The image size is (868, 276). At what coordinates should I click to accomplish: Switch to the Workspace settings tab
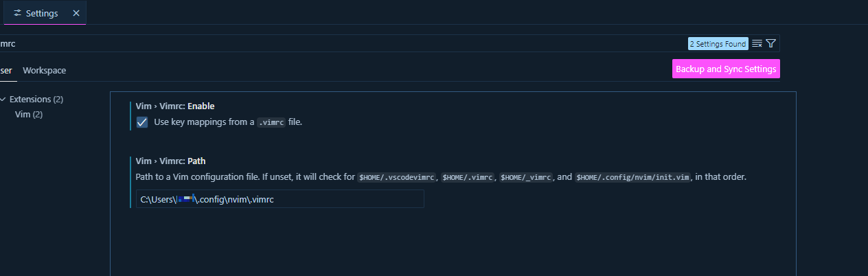click(x=45, y=71)
